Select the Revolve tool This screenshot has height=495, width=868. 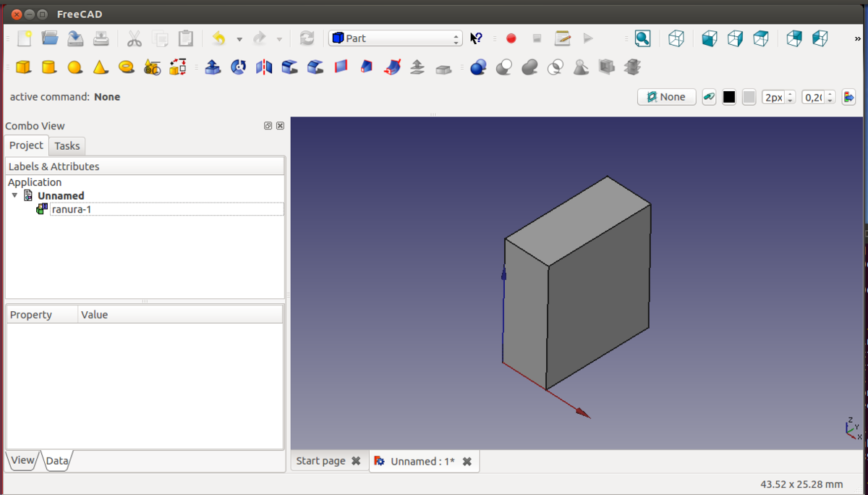[x=238, y=67]
